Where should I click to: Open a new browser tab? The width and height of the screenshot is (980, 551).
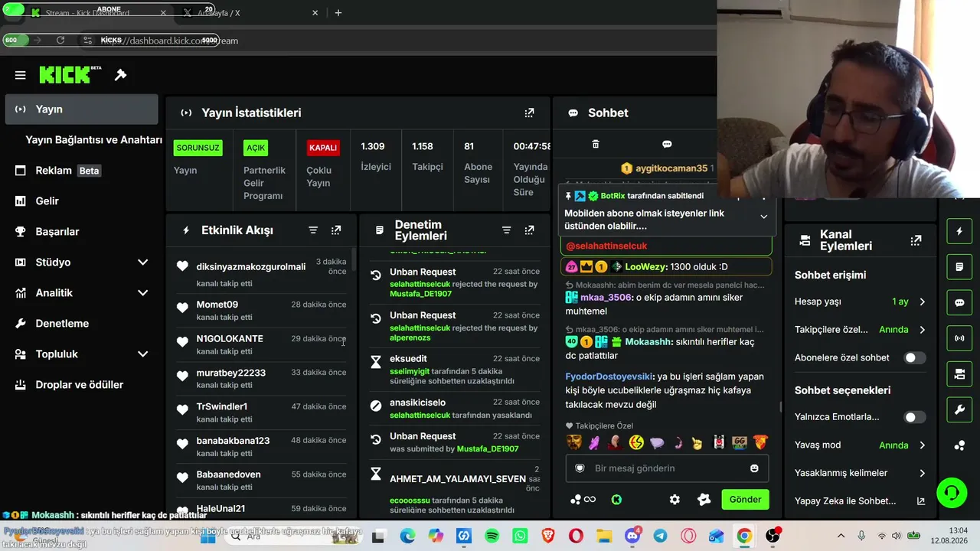[338, 13]
